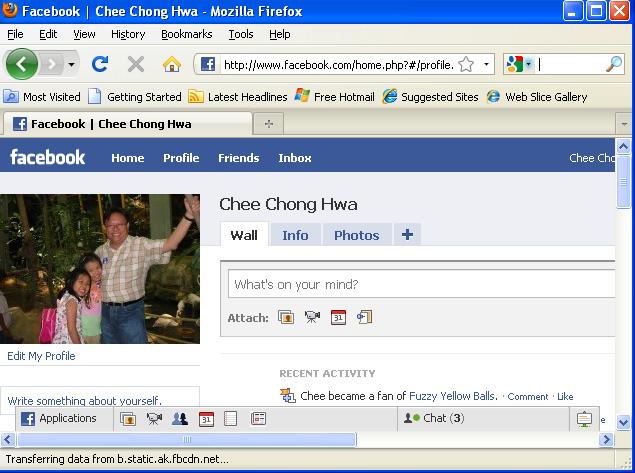Open the Free Hotmail bookmark
Viewport: 635px width, 473px height.
335,97
